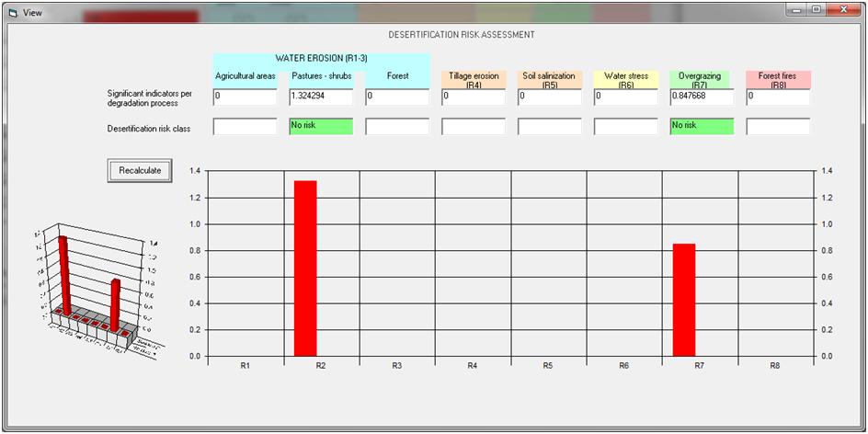Click the empty Agricultural areas risk class field
This screenshot has height=434, width=868.
coord(245,127)
